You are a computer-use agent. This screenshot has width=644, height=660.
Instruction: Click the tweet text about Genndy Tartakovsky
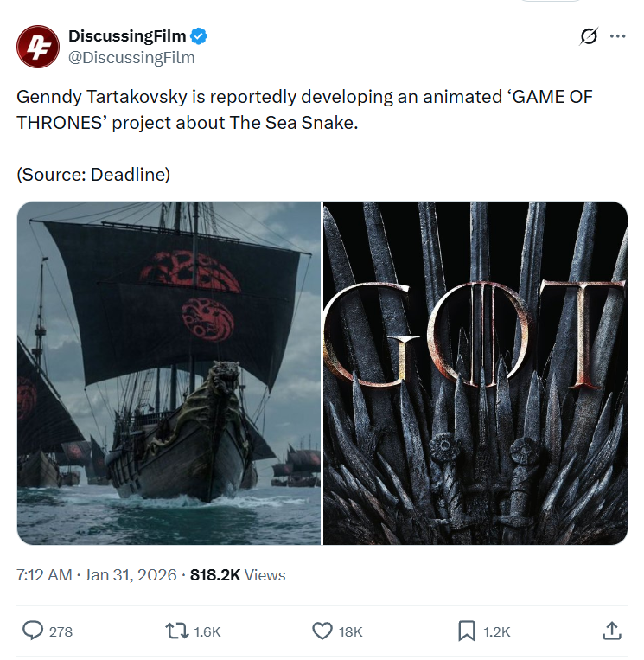click(304, 110)
